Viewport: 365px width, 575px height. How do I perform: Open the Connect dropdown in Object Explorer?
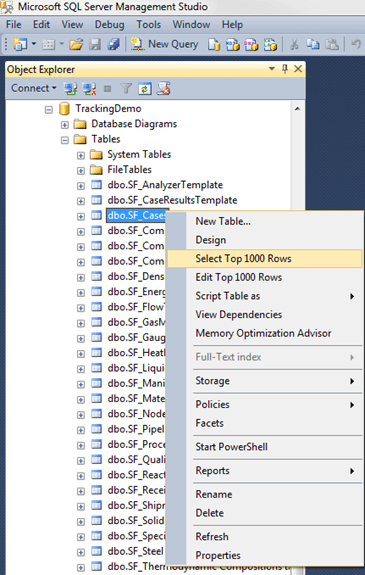coord(33,88)
